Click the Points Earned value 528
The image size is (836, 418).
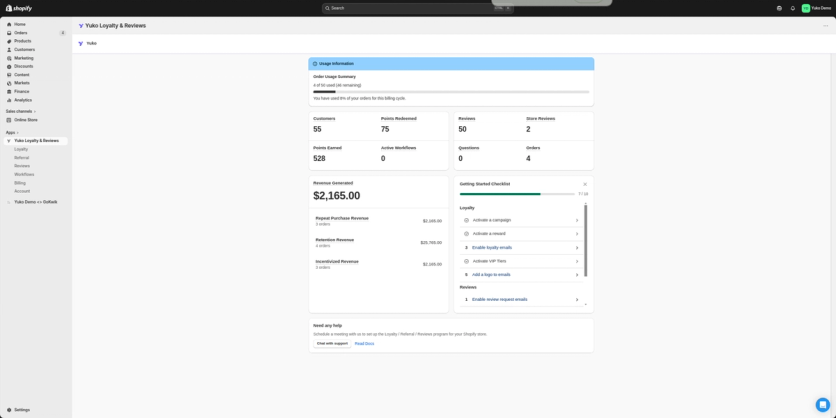click(x=319, y=158)
